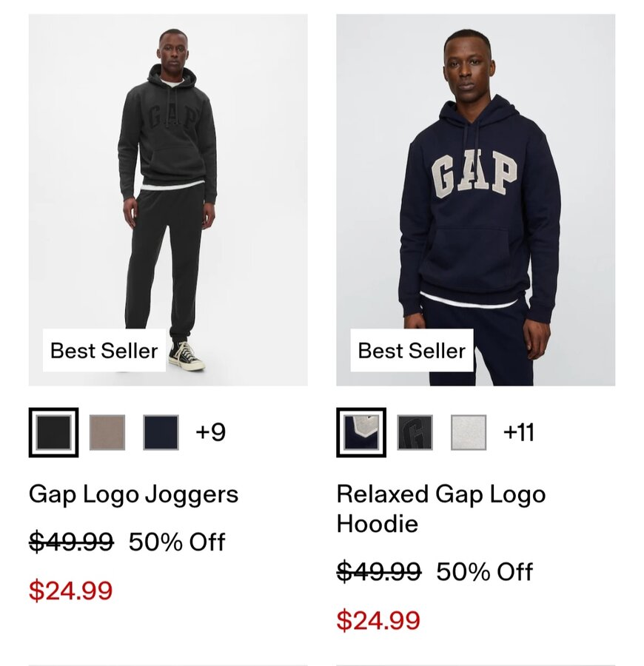Click crossed-out $49.99 price for joggers

coord(71,542)
